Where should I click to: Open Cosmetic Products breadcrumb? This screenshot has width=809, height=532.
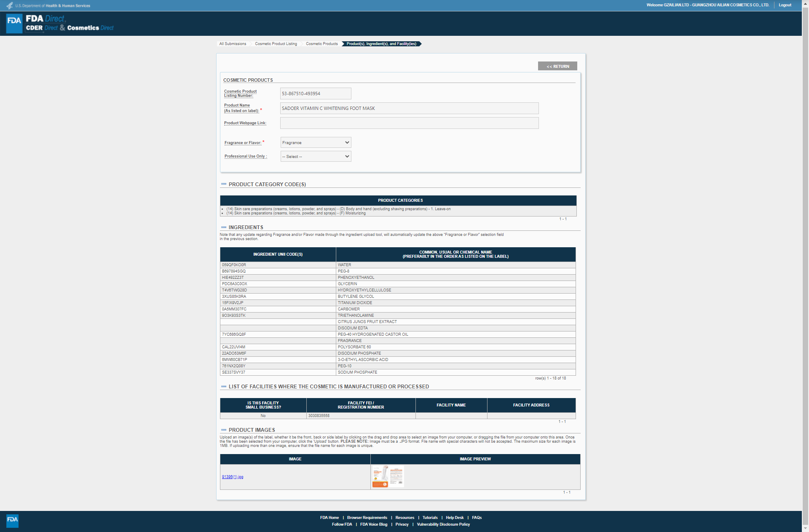click(322, 44)
